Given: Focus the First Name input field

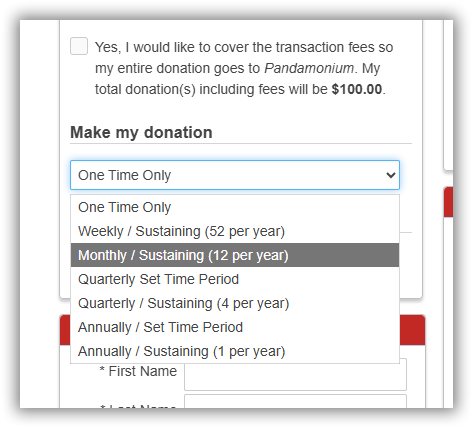Looking at the screenshot, I should click(x=295, y=377).
